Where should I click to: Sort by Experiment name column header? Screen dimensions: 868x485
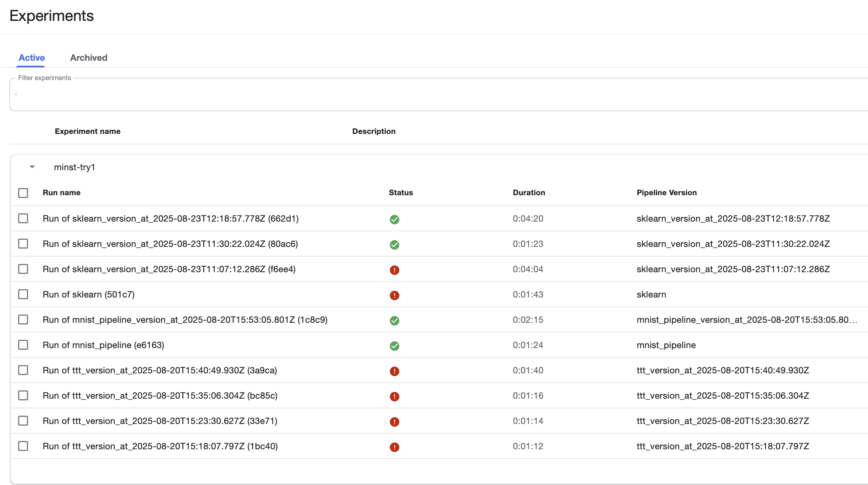coord(87,131)
